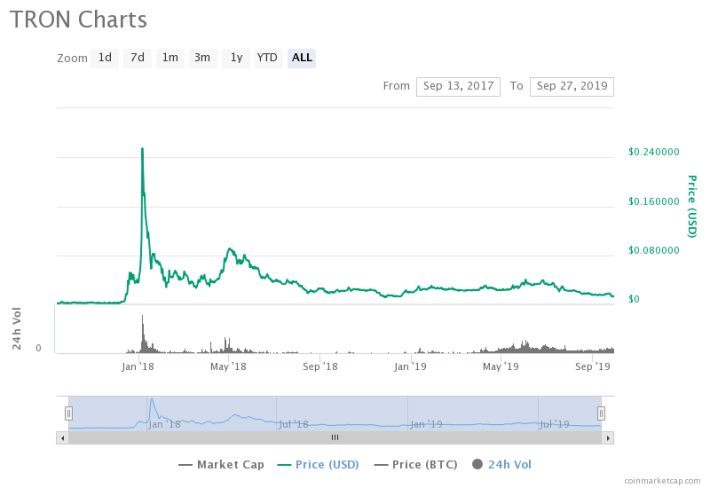Click the Jan '18 volume spike bar
Image resolution: width=710 pixels, height=488 pixels.
click(x=142, y=334)
